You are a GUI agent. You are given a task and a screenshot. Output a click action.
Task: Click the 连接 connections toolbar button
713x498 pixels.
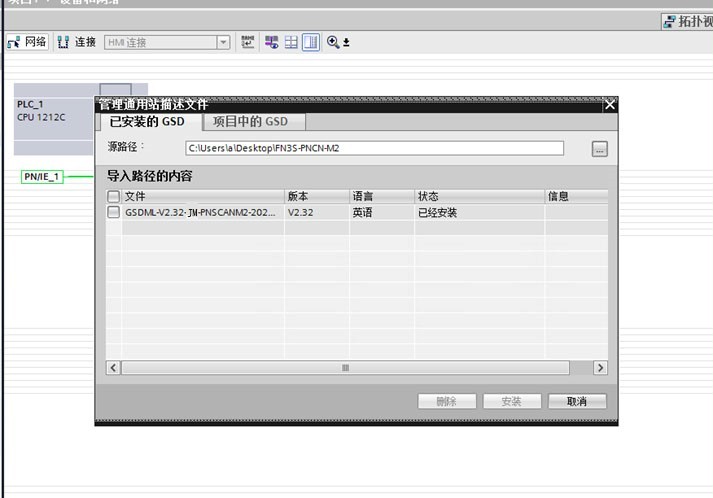(77, 42)
